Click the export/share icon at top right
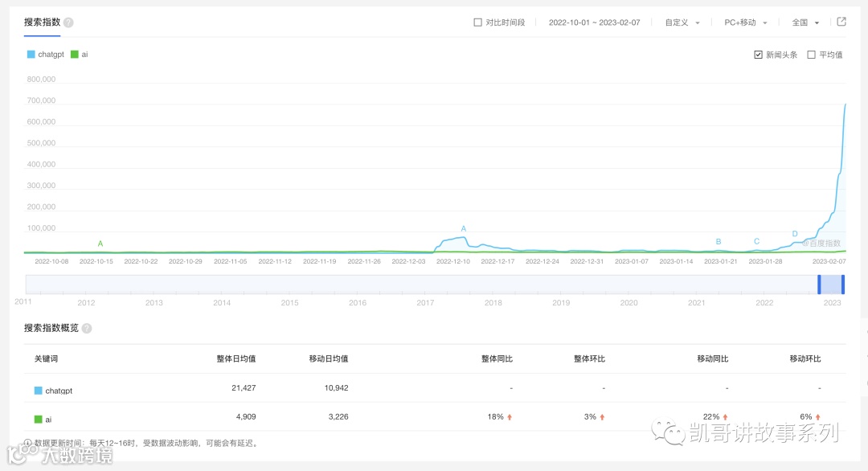 click(841, 22)
